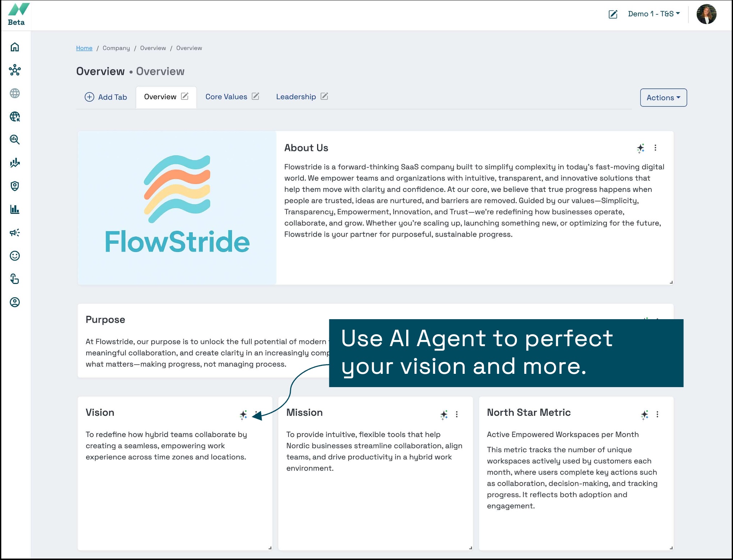733x560 pixels.
Task: Click the bar chart sidebar icon
Action: (x=15, y=209)
